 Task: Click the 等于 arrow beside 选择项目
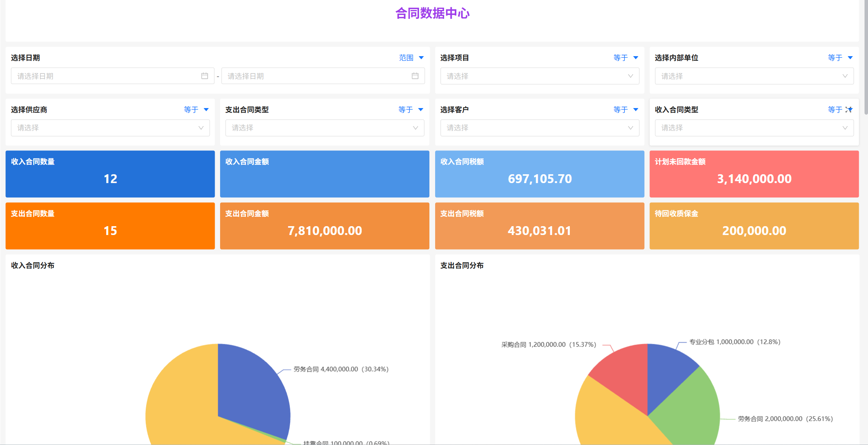(636, 58)
